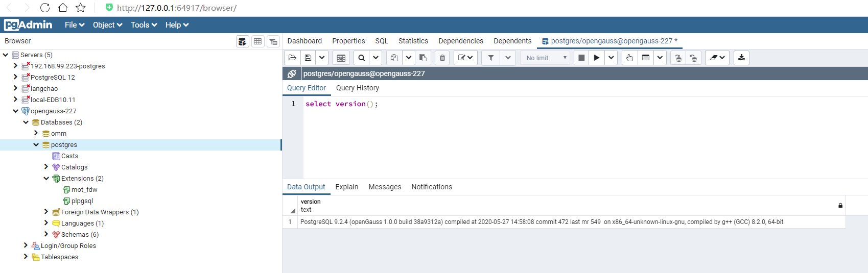The width and height of the screenshot is (868, 273).
Task: Click the connection status icon
Action: [x=292, y=73]
